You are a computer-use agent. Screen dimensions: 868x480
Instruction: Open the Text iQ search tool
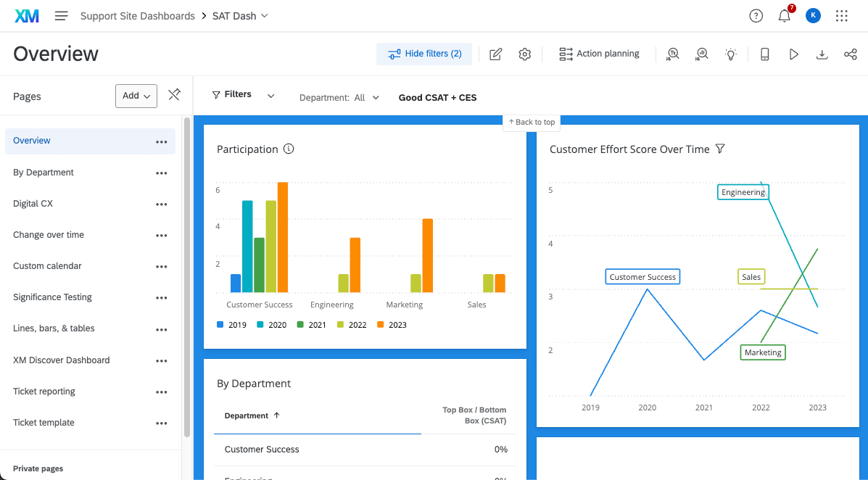point(673,54)
